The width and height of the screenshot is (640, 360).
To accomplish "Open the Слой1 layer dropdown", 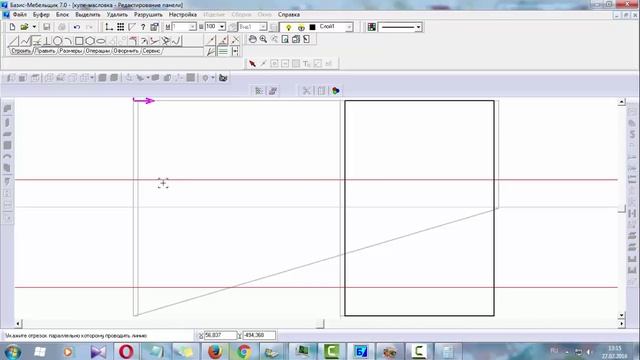I will [x=349, y=27].
